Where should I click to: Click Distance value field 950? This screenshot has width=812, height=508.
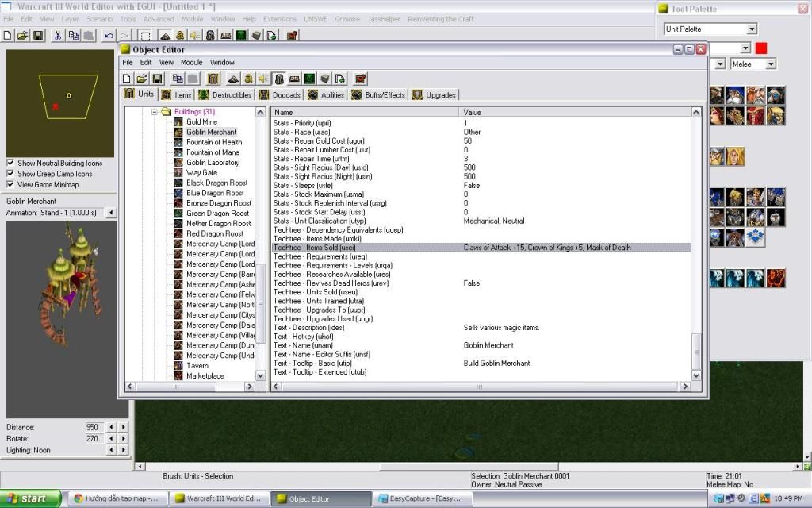(x=93, y=427)
